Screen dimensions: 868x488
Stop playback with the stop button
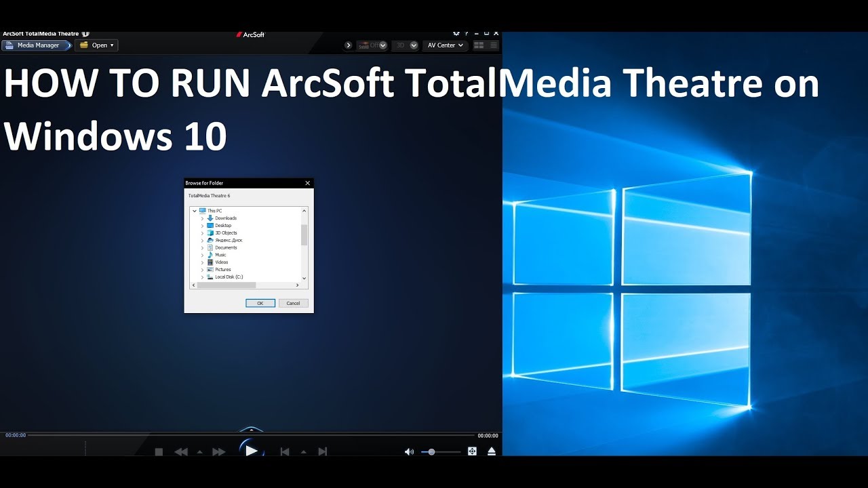pos(159,451)
